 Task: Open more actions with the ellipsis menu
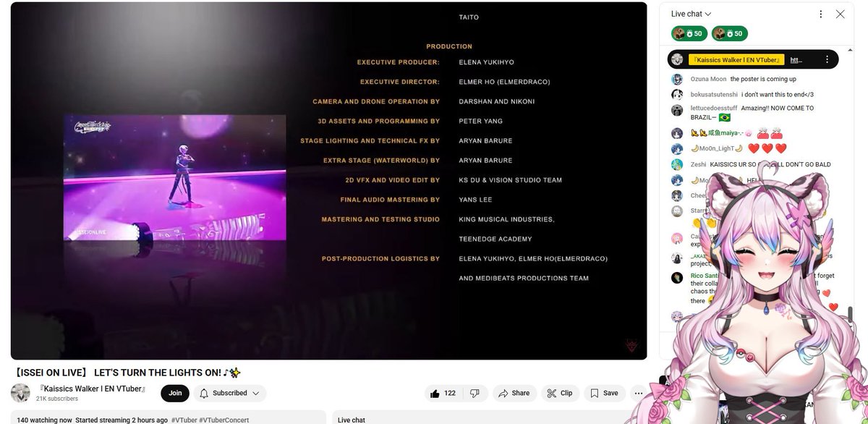pos(638,393)
